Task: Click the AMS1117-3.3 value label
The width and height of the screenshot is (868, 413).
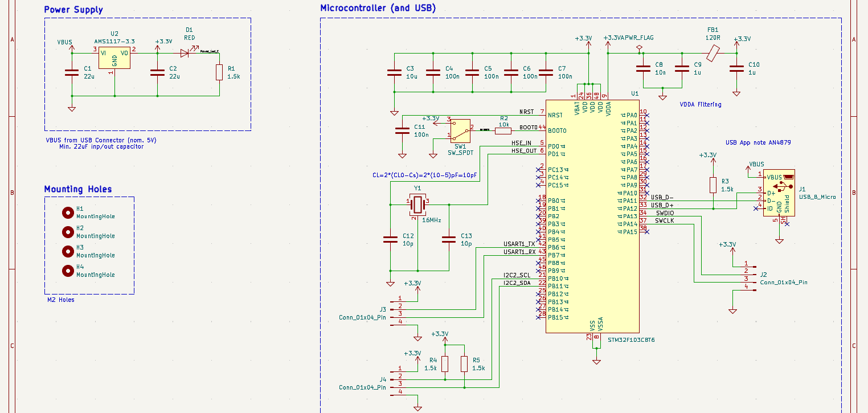Action: pos(114,42)
